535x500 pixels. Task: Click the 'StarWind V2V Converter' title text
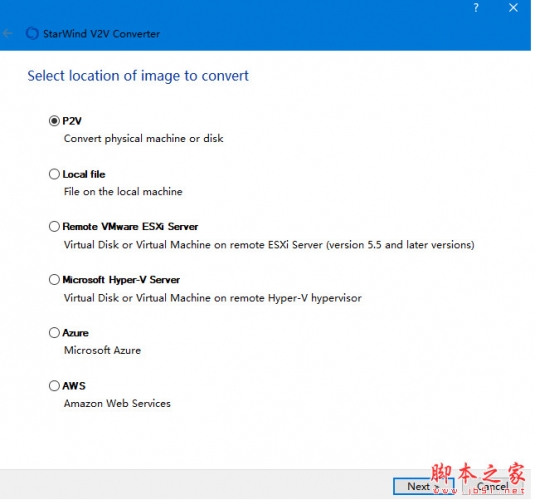coord(101,34)
